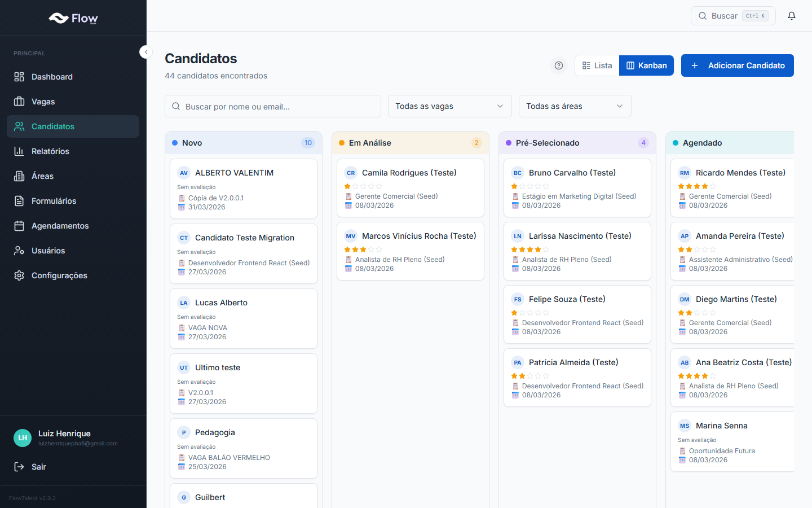Viewport: 812px width, 508px height.
Task: Collapse the sidebar with the chevron
Action: 145,51
